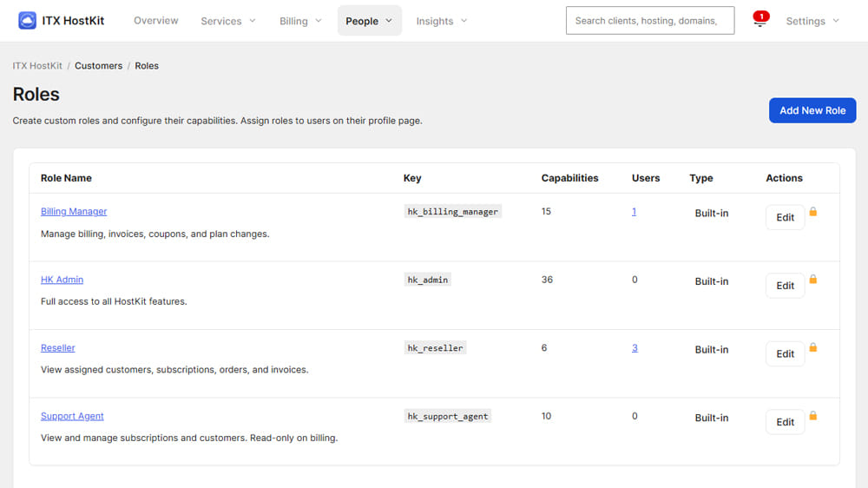Click the Actions column header
The height and width of the screenshot is (488, 868).
784,178
